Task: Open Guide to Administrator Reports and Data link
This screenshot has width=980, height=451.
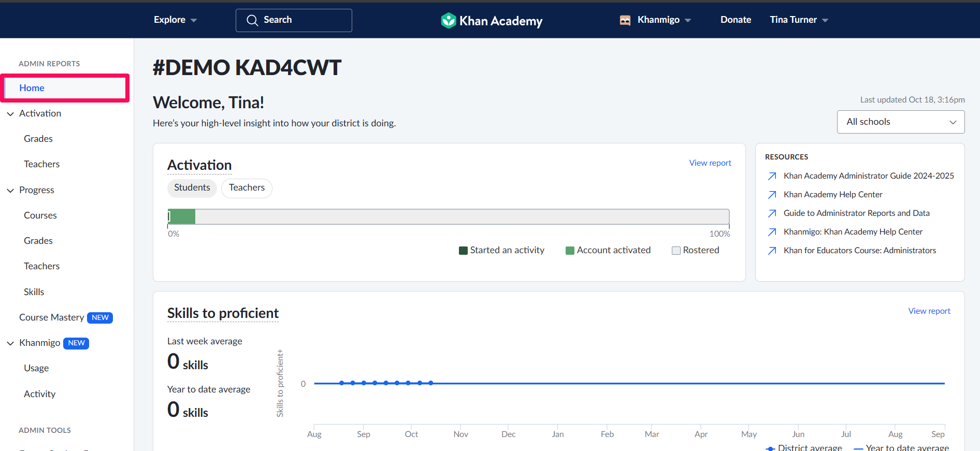Action: coord(856,213)
